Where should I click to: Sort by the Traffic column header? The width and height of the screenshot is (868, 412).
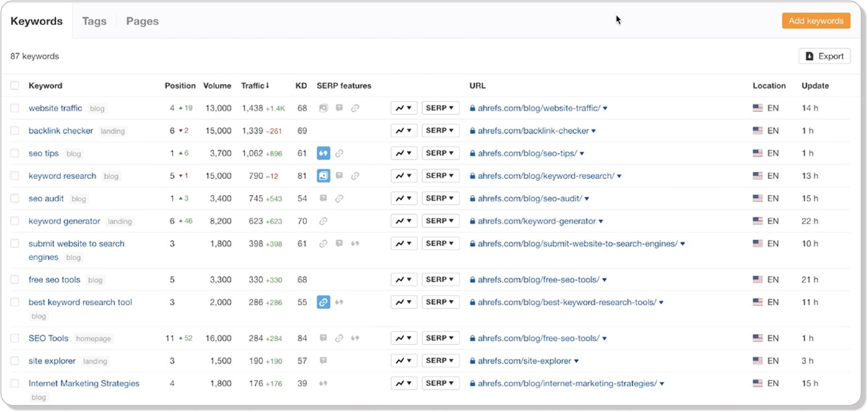[x=255, y=86]
